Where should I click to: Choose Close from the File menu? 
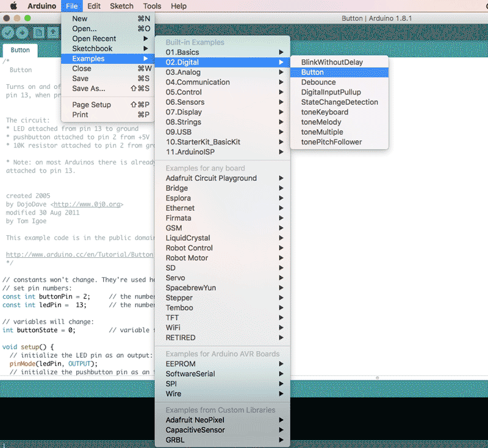point(108,68)
